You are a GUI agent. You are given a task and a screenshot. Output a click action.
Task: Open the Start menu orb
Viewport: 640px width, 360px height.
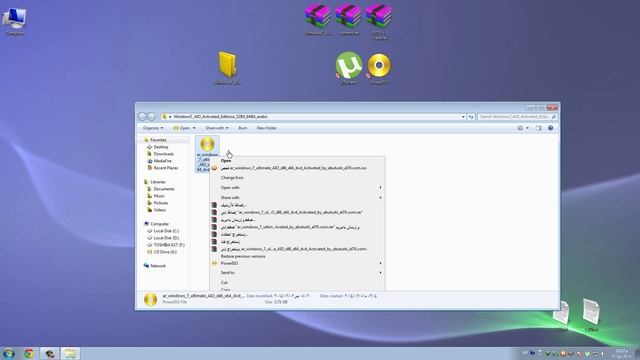9,353
